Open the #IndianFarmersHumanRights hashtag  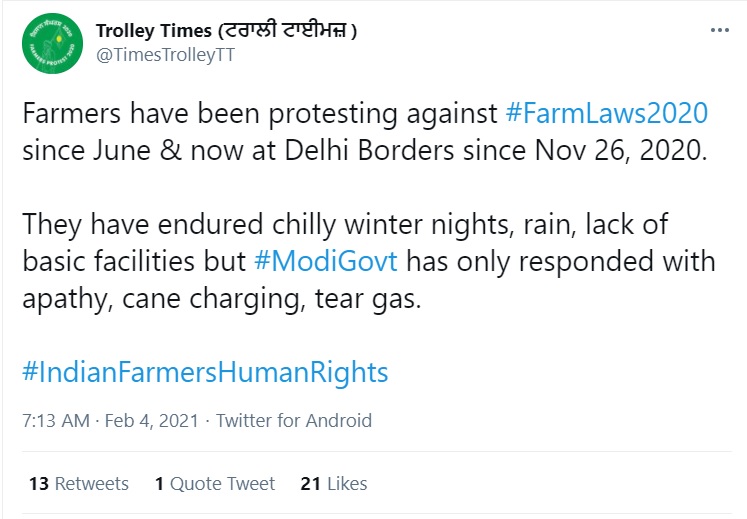coord(204,373)
